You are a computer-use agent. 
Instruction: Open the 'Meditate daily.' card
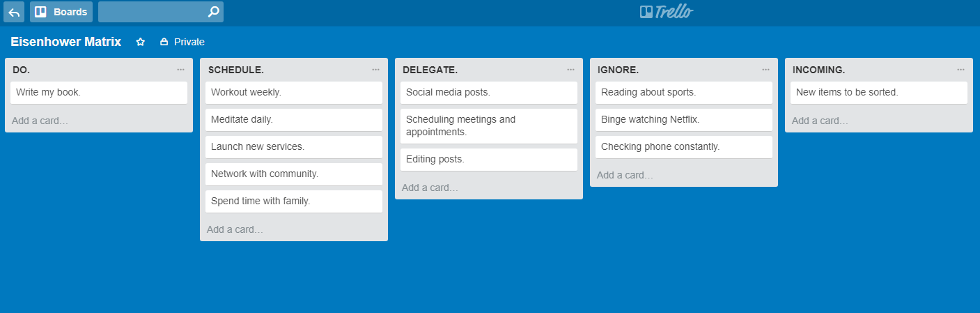tap(294, 120)
